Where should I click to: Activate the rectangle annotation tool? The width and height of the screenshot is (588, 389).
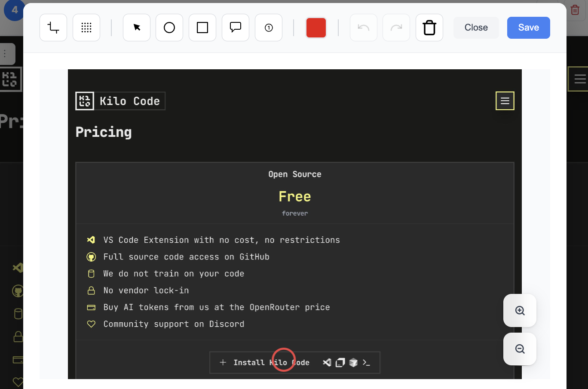(x=202, y=27)
